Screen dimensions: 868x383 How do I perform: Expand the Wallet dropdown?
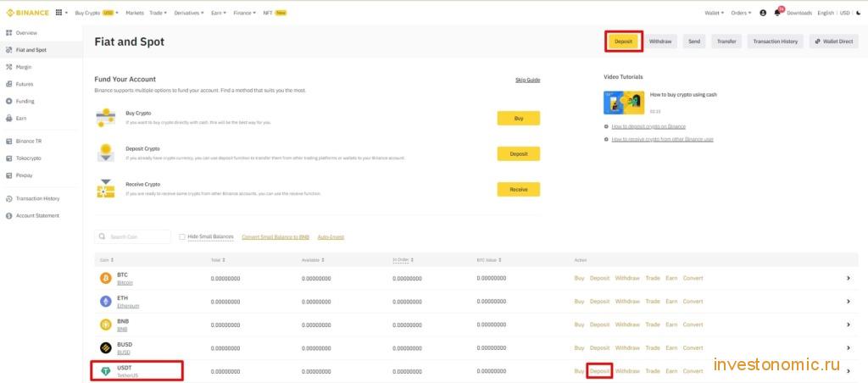pos(714,13)
